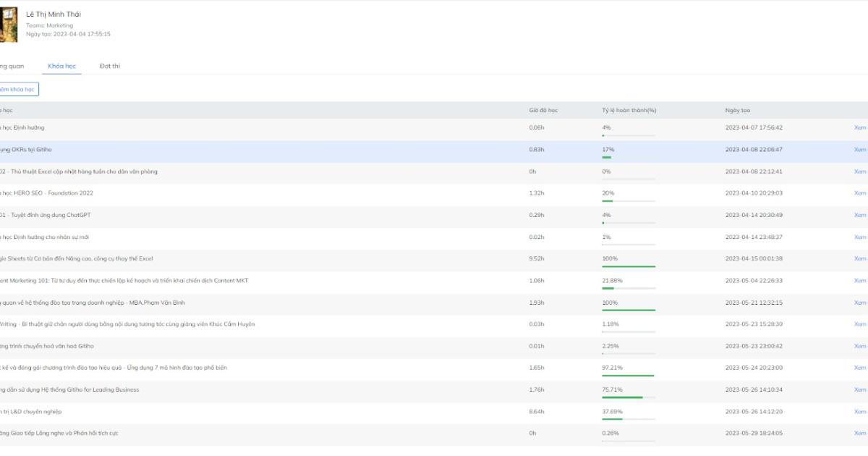Click Xem for Content Marketing 101 course
This screenshot has height=456, width=868.
click(x=859, y=281)
